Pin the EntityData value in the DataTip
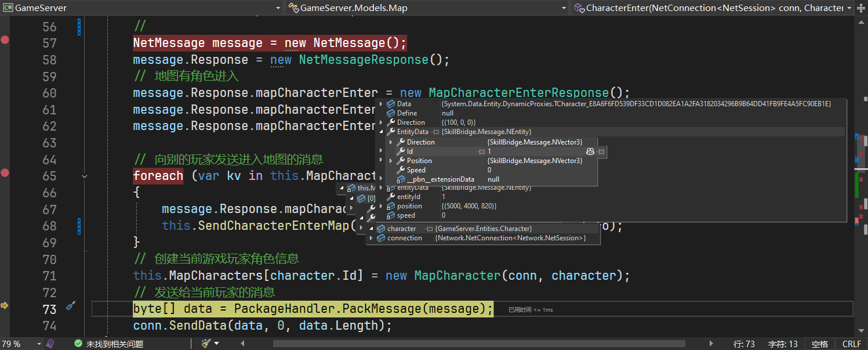Viewport: 868px width, 350px height. pos(435,132)
